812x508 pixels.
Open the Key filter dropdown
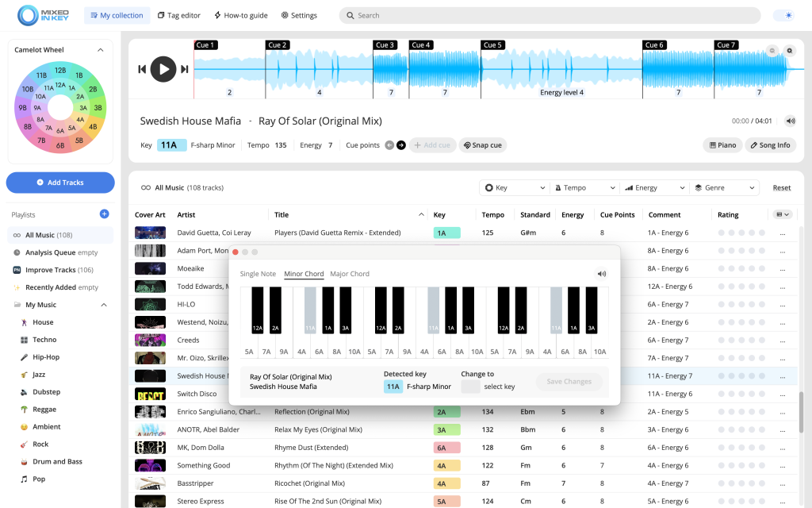click(515, 188)
